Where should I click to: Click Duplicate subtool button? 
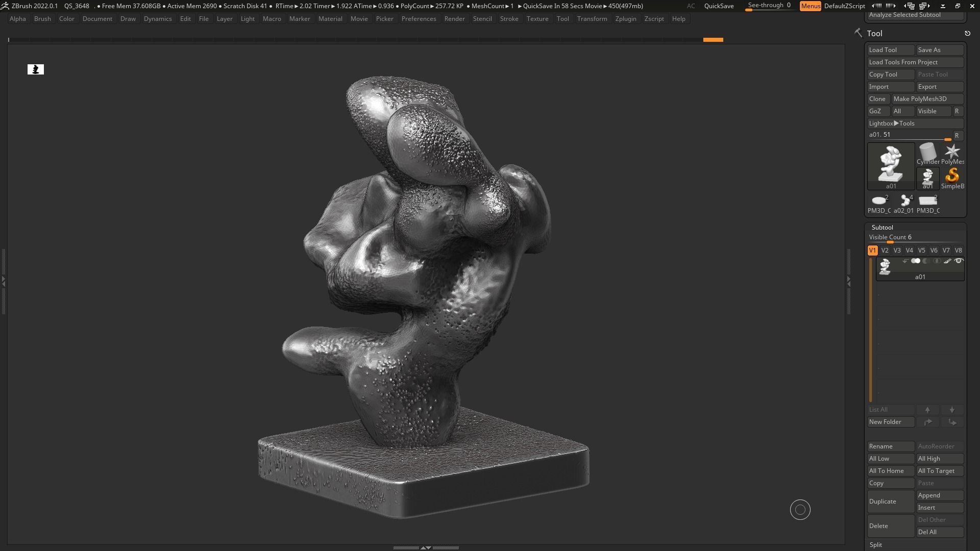(891, 502)
